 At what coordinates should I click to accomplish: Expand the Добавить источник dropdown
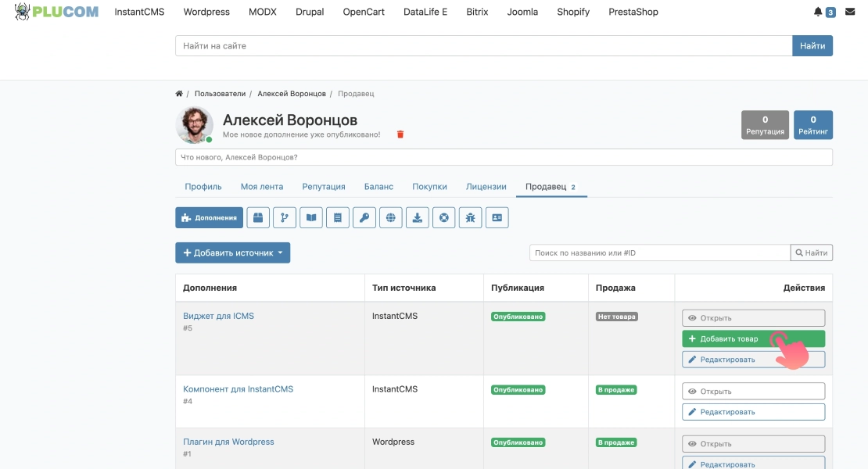tap(232, 252)
